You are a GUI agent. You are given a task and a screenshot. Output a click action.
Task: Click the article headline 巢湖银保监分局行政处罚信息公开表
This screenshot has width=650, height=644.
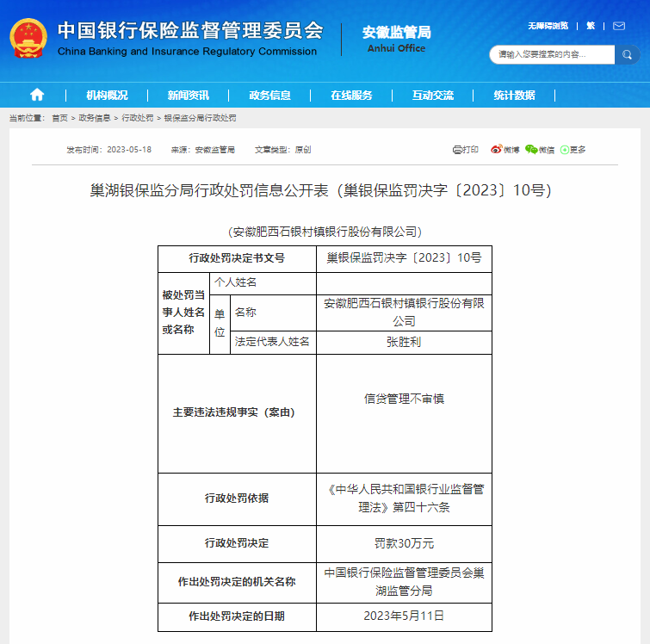coord(321,190)
